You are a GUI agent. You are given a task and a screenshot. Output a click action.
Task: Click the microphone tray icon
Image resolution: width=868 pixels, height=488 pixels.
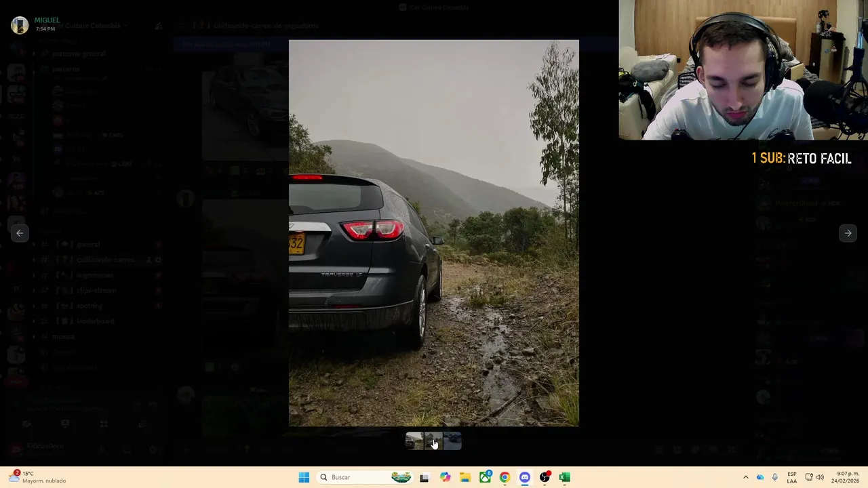pyautogui.click(x=775, y=477)
